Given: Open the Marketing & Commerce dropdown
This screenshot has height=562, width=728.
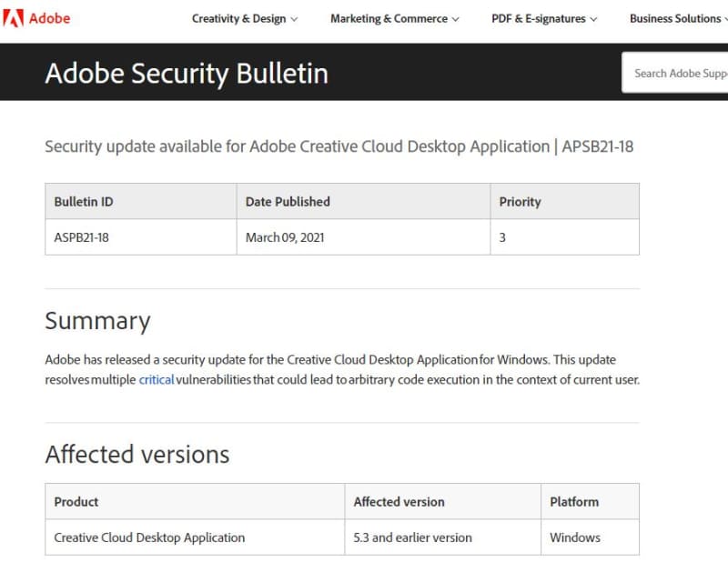Looking at the screenshot, I should (394, 19).
